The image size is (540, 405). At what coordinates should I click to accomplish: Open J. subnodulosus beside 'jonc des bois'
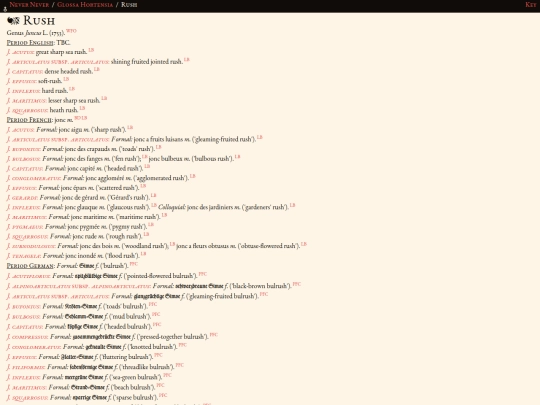tap(31, 246)
